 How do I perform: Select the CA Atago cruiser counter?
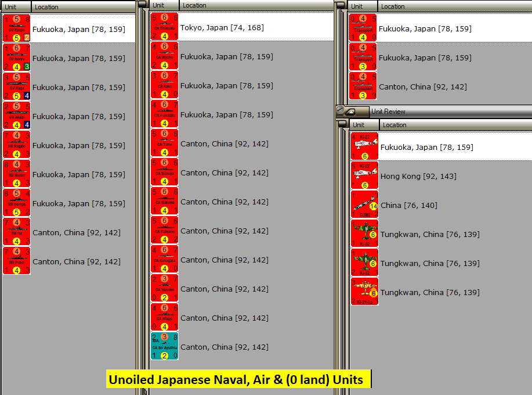[x=165, y=317]
